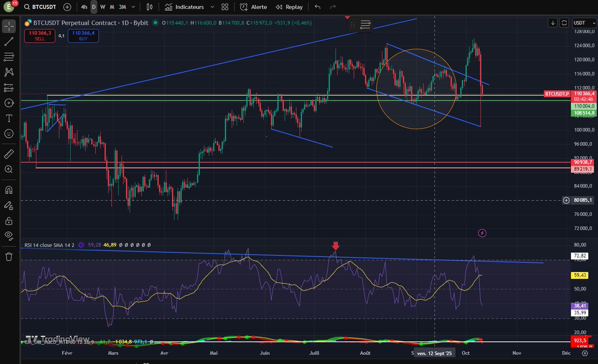
Task: Select the crosshair cursor tool
Action: (x=9, y=26)
